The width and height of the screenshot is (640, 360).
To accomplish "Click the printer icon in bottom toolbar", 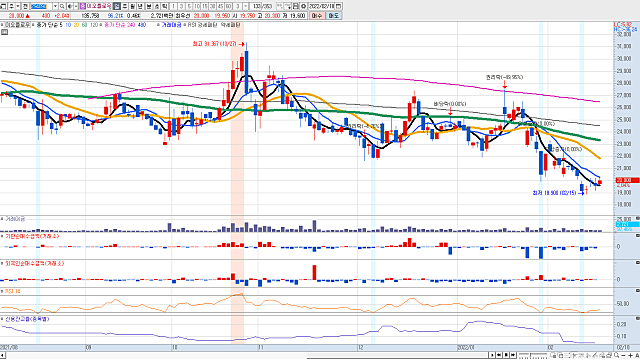I will 609,356.
